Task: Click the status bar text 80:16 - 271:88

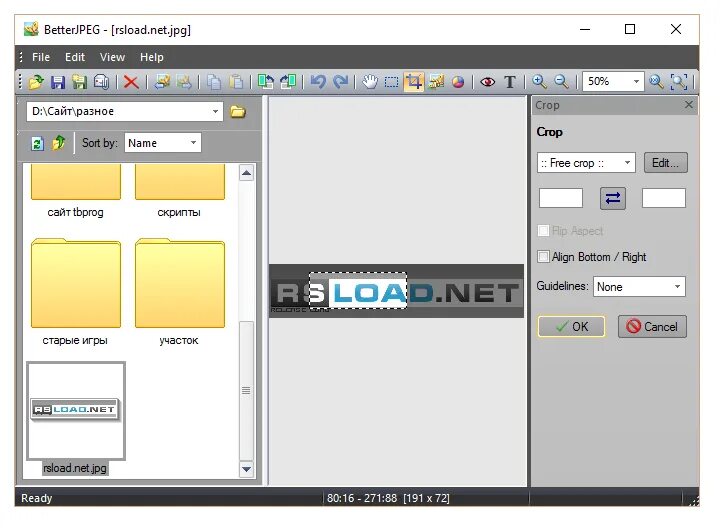Action: tap(362, 498)
